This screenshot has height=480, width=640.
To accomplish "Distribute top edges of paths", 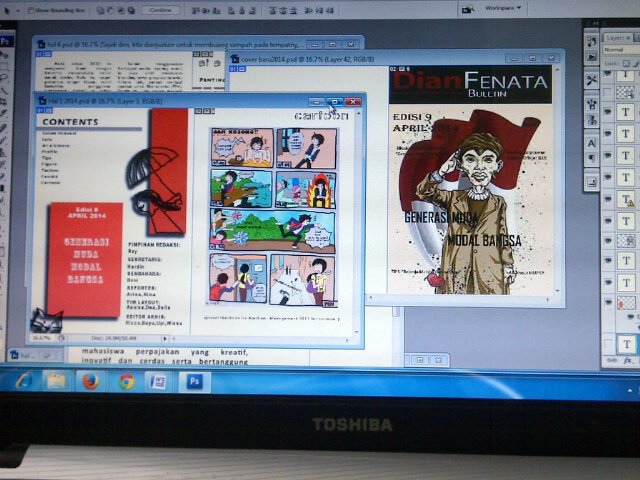I will [x=273, y=10].
